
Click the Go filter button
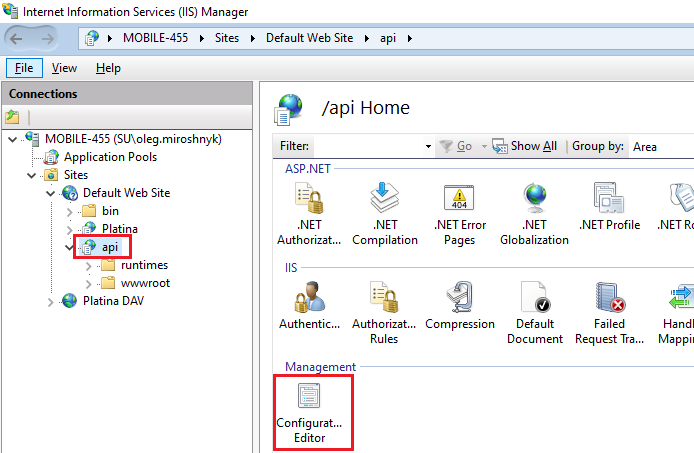458,146
